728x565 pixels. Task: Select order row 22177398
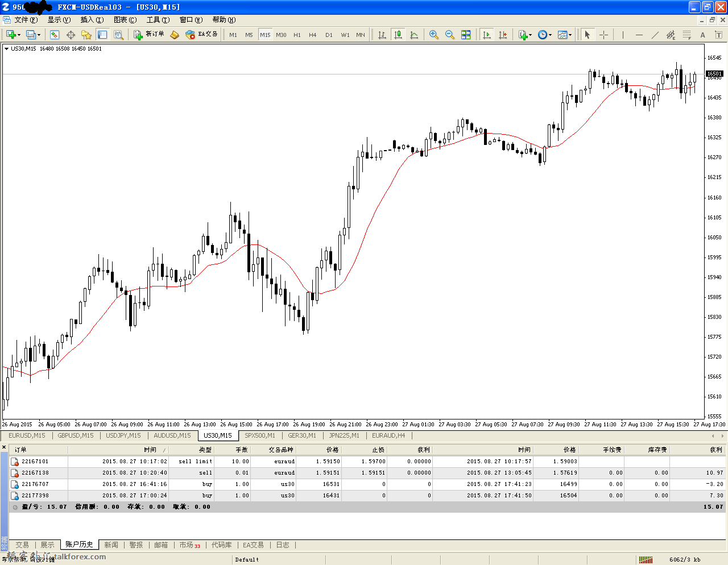click(x=367, y=496)
